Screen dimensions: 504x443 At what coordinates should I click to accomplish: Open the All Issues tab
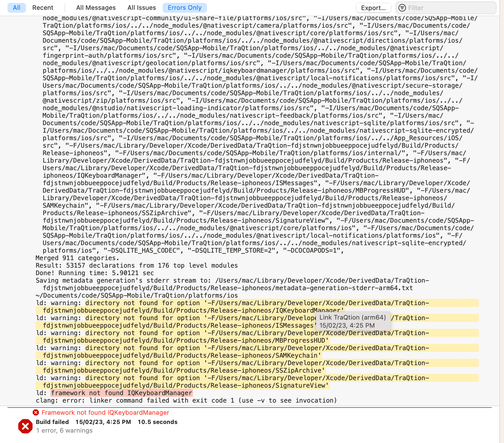coord(142,8)
